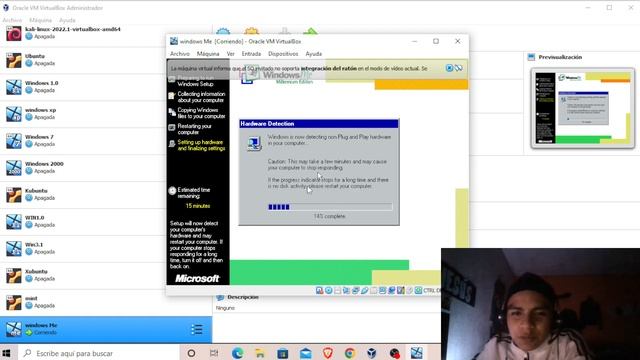
Task: Open the Ver menu in VM window
Action: click(231, 53)
